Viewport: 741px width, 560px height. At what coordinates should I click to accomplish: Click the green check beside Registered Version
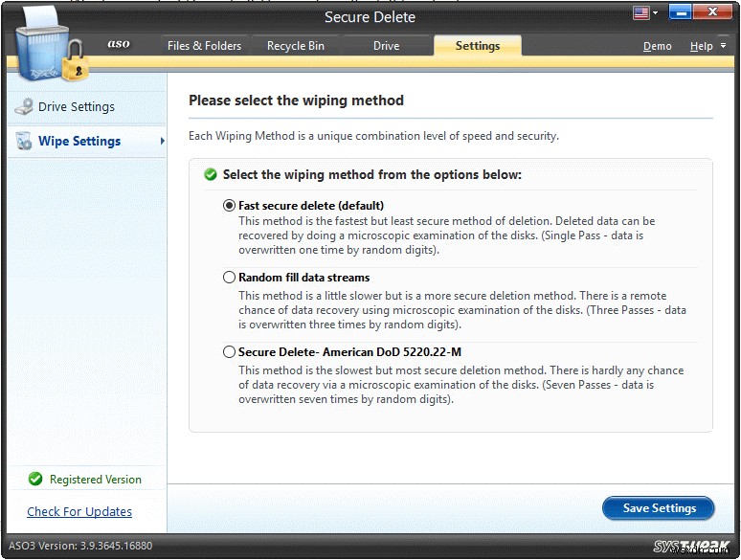[35, 480]
